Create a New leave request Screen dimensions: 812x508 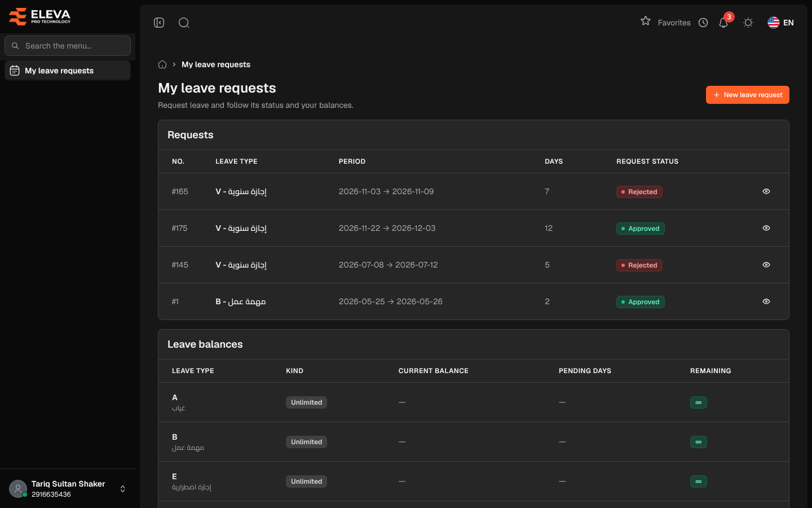(748, 95)
